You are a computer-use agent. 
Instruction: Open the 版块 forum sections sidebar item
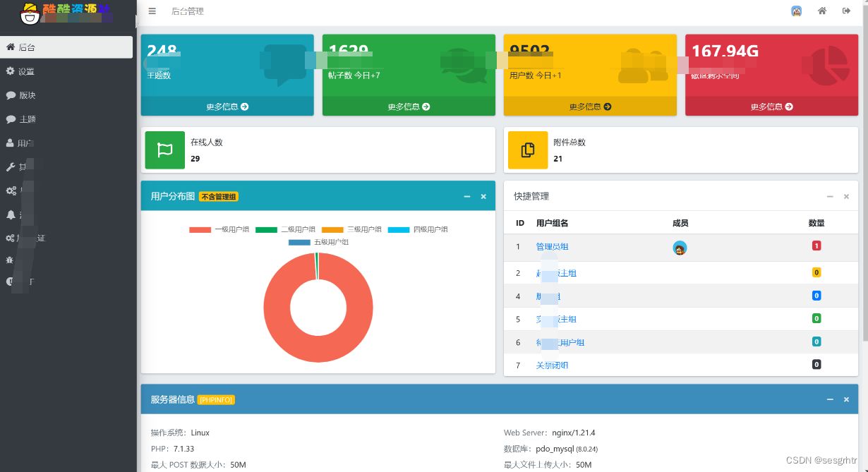pos(66,95)
